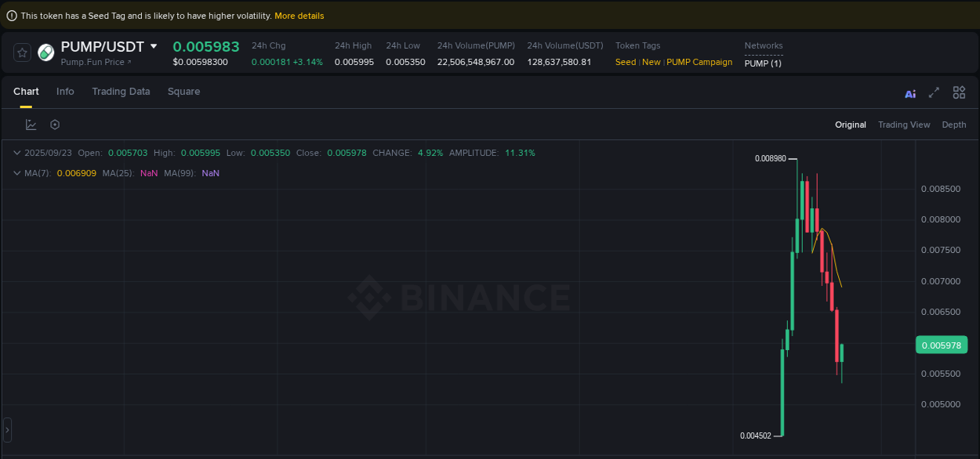Click the green current price label 0.005978

(x=942, y=345)
